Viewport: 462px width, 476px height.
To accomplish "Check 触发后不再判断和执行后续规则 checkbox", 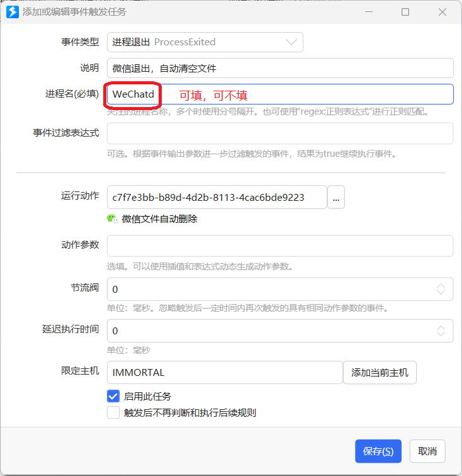I will (x=113, y=412).
